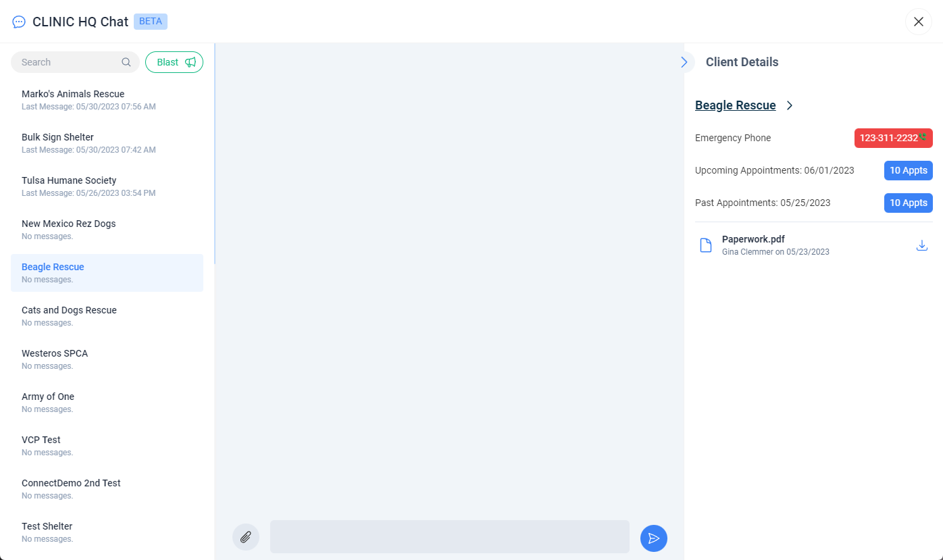Click the message text input box
Viewport: 943px width, 560px height.
(x=449, y=537)
